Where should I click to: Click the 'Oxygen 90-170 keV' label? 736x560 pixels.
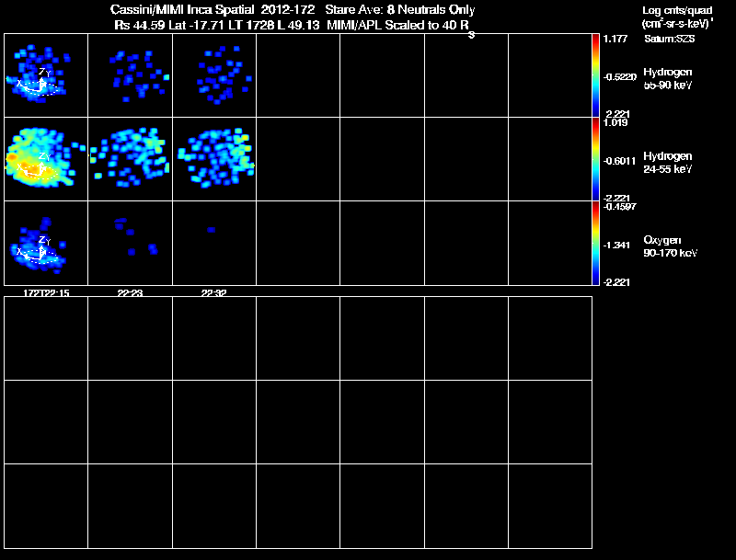671,246
